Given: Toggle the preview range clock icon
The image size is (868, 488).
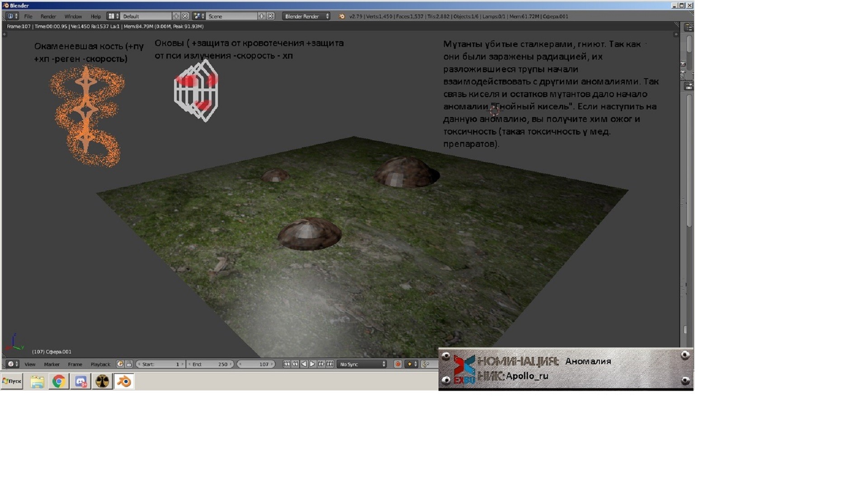Looking at the screenshot, I should pyautogui.click(x=120, y=364).
